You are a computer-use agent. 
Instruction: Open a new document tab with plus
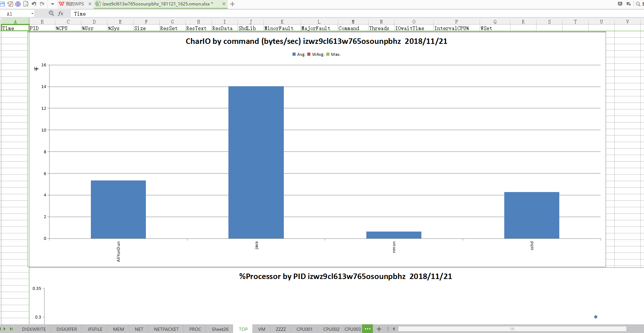(232, 4)
